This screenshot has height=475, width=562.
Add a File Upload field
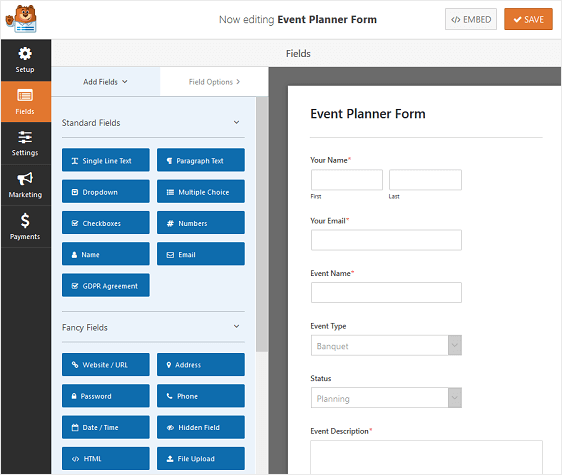(201, 459)
